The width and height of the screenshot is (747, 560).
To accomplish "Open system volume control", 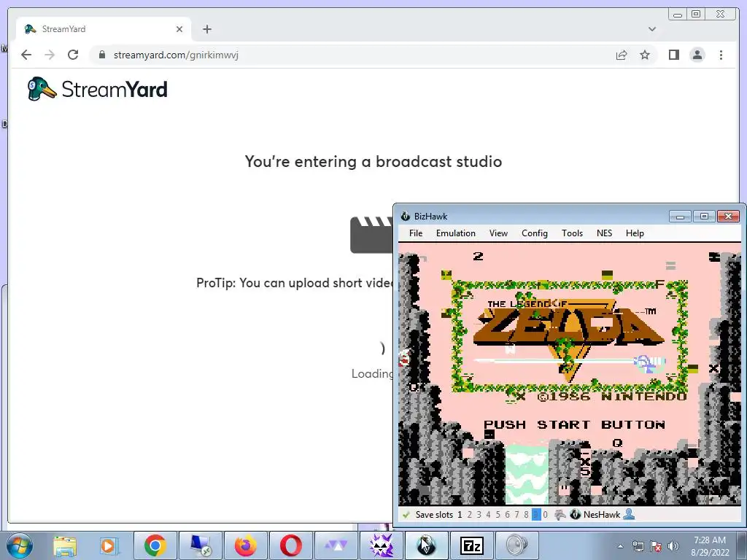I will [673, 546].
